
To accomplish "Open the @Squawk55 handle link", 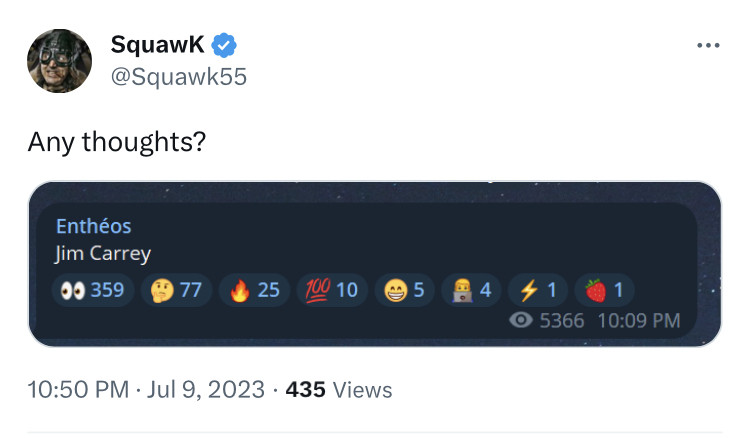I will (178, 77).
